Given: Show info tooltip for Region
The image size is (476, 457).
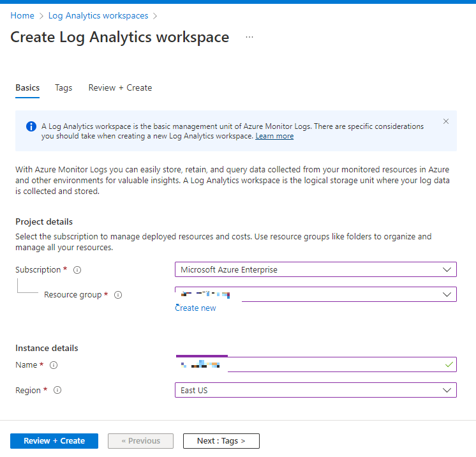Looking at the screenshot, I should tap(57, 390).
